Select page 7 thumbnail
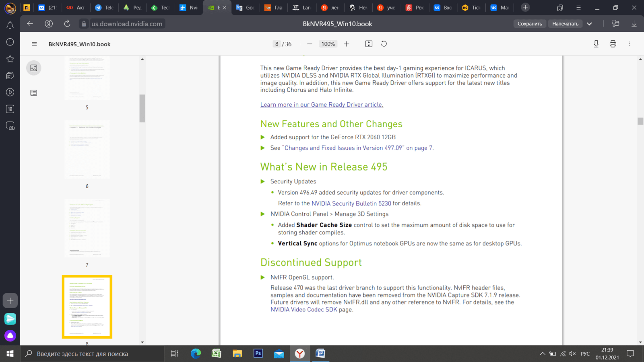 87,228
